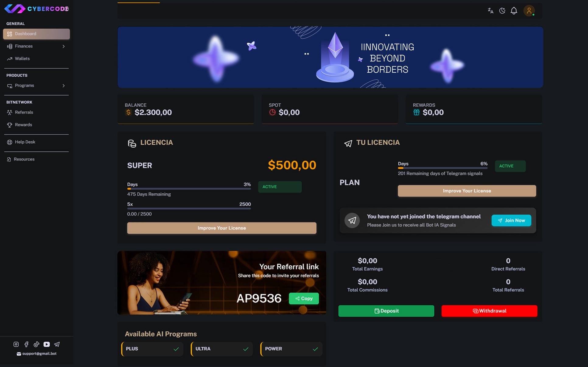Click the red Withdrawal button
Viewport: 588px width, 367px height.
click(x=489, y=311)
